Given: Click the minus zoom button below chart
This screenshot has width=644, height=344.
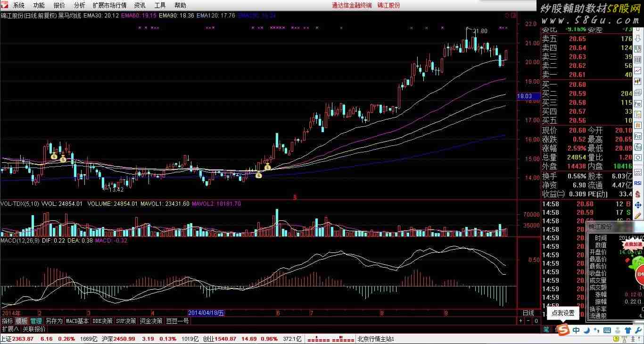Looking at the screenshot, I should [x=528, y=321].
